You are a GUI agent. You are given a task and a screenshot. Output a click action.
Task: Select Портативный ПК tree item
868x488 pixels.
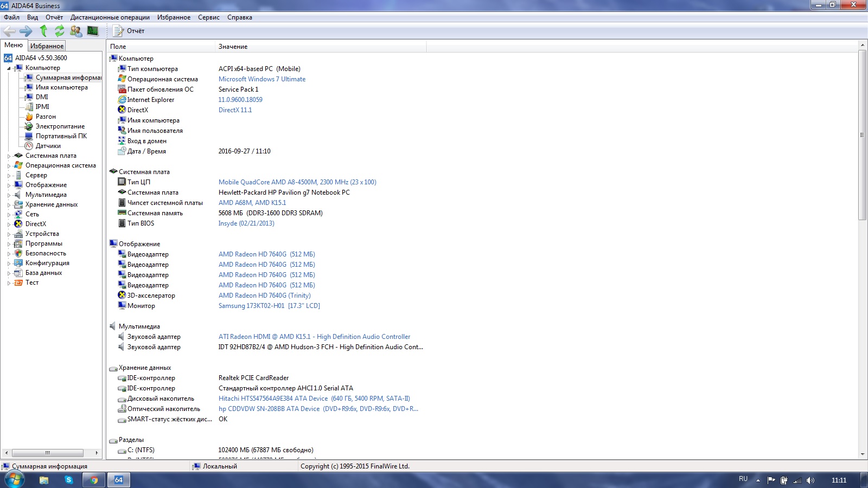(x=61, y=136)
